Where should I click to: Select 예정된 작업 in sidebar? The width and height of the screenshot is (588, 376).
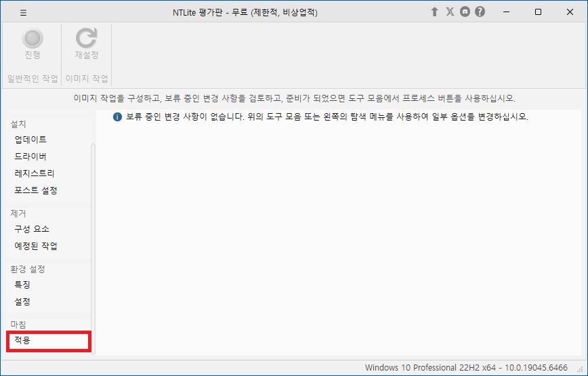pyautogui.click(x=36, y=246)
